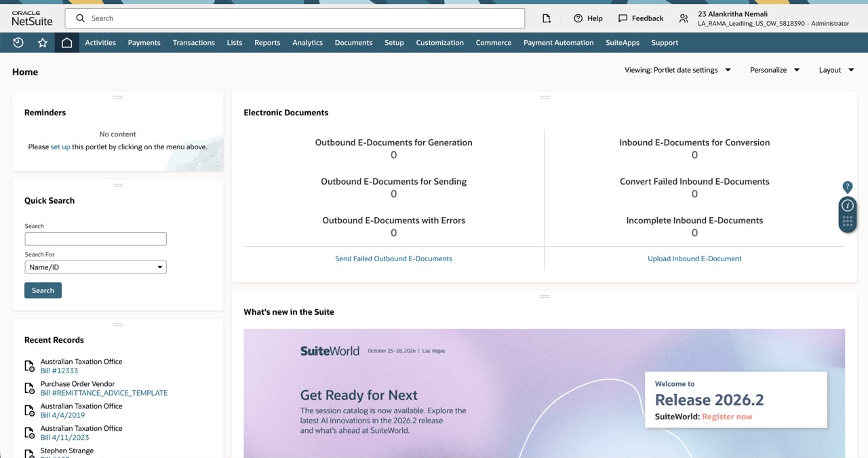
Task: Open the user roles icon
Action: [684, 18]
